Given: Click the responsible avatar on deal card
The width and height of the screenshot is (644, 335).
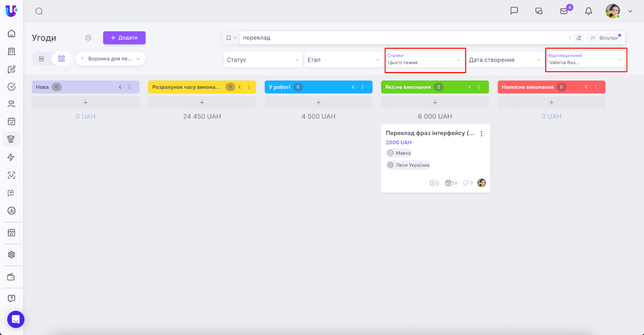Looking at the screenshot, I should 481,183.
